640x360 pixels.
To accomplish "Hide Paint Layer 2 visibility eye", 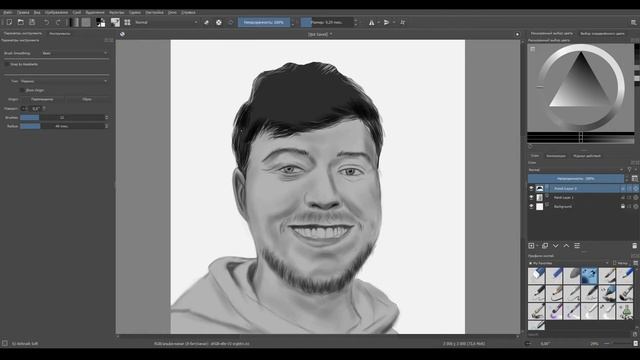I will click(x=531, y=189).
